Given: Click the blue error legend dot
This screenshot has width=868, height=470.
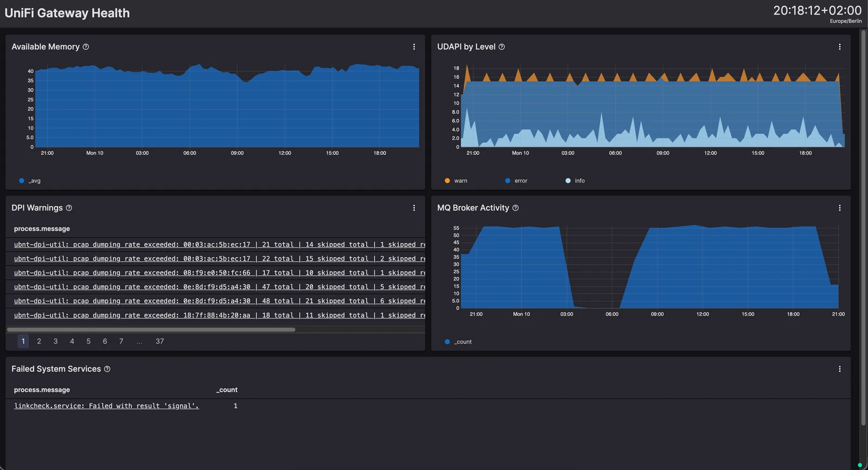Looking at the screenshot, I should tap(508, 181).
